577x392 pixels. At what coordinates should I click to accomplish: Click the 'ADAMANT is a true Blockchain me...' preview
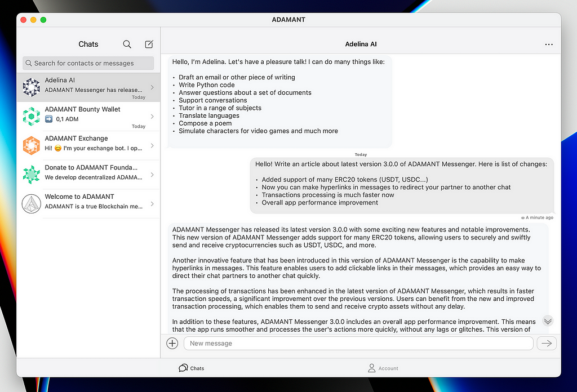click(94, 206)
